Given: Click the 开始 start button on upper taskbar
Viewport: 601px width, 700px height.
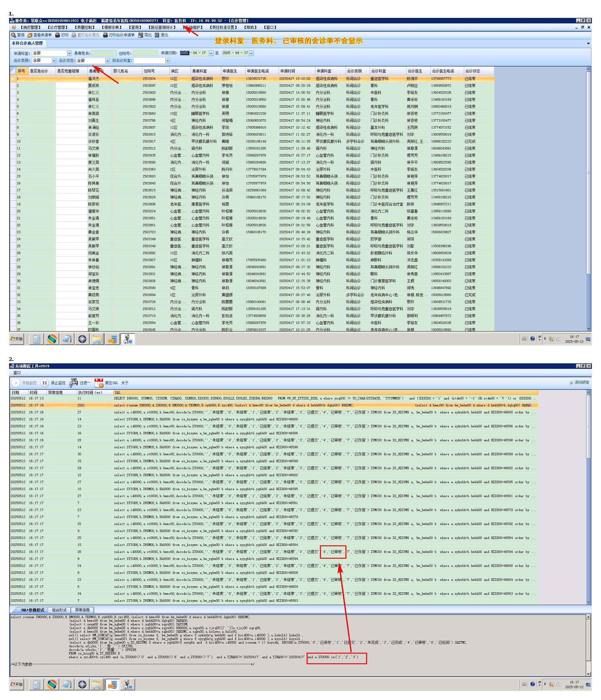Looking at the screenshot, I should (17, 339).
